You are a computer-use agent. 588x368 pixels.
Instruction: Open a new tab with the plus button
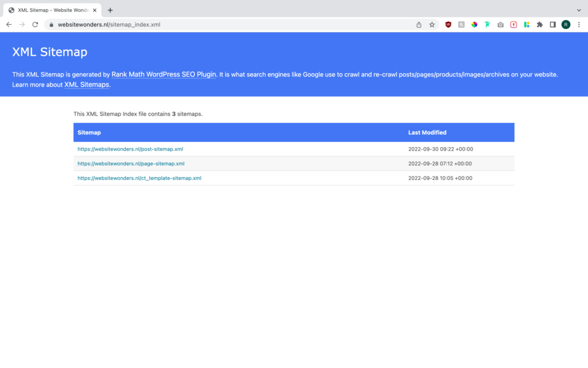pyautogui.click(x=110, y=10)
